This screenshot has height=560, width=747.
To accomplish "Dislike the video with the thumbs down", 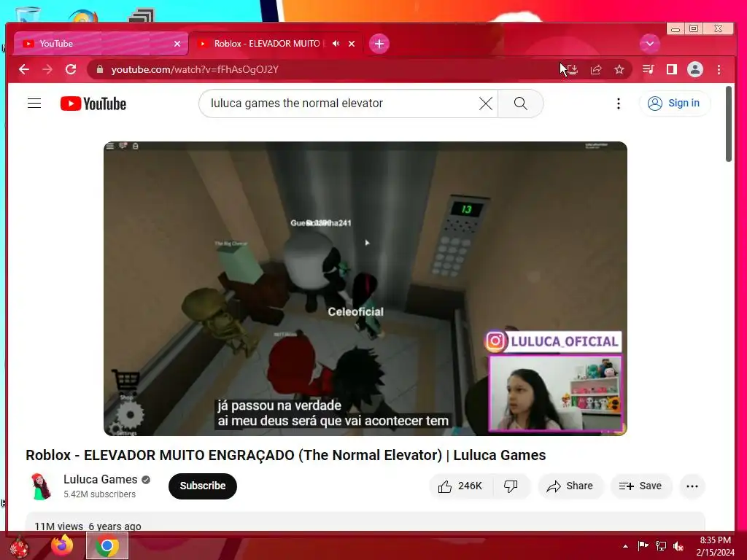I will pos(511,486).
